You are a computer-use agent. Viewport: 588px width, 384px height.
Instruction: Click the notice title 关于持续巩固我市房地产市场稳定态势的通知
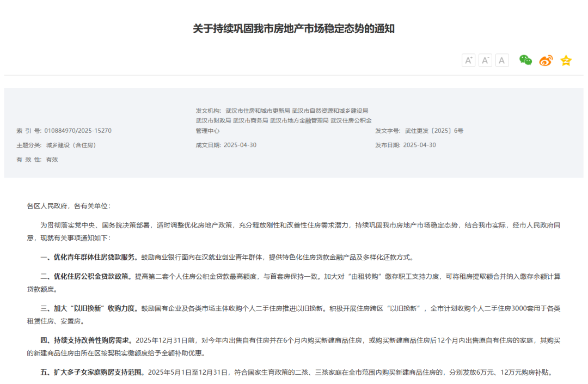coord(293,29)
